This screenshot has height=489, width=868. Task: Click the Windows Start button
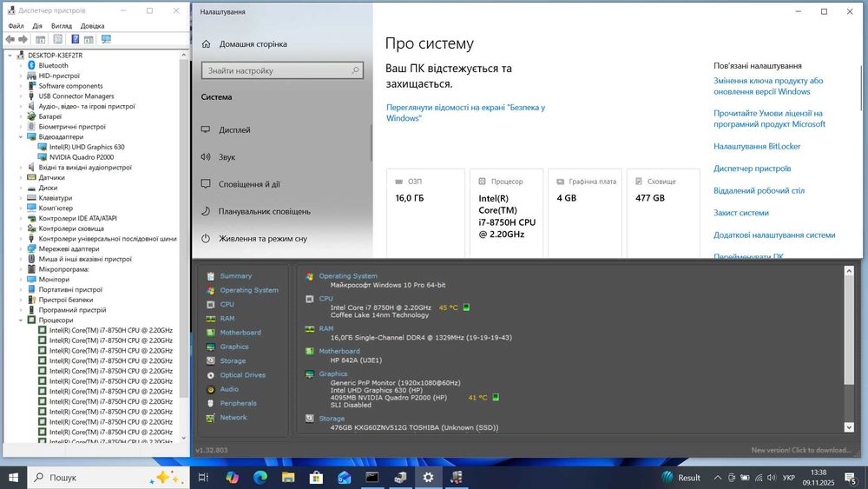[13, 478]
